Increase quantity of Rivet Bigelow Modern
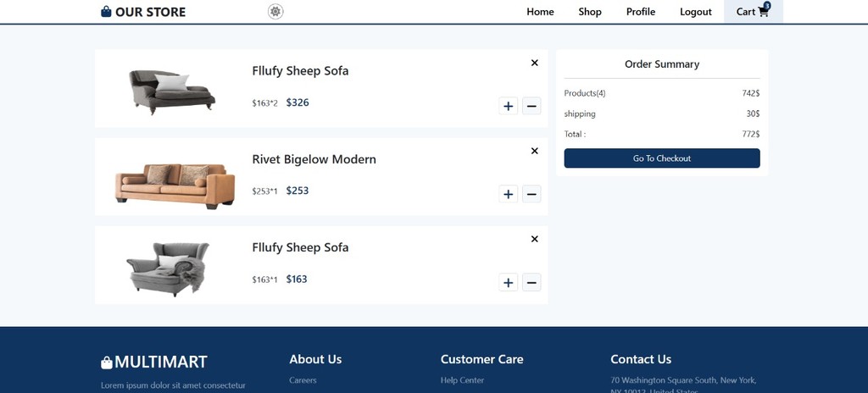868x393 pixels. tap(508, 194)
